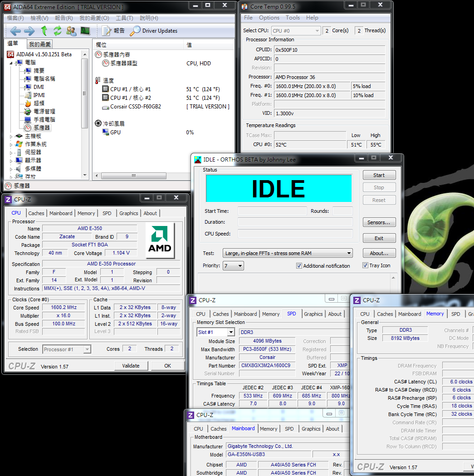This screenshot has height=476, width=474.
Task: Select the IPMI tree item
Action: (34, 95)
